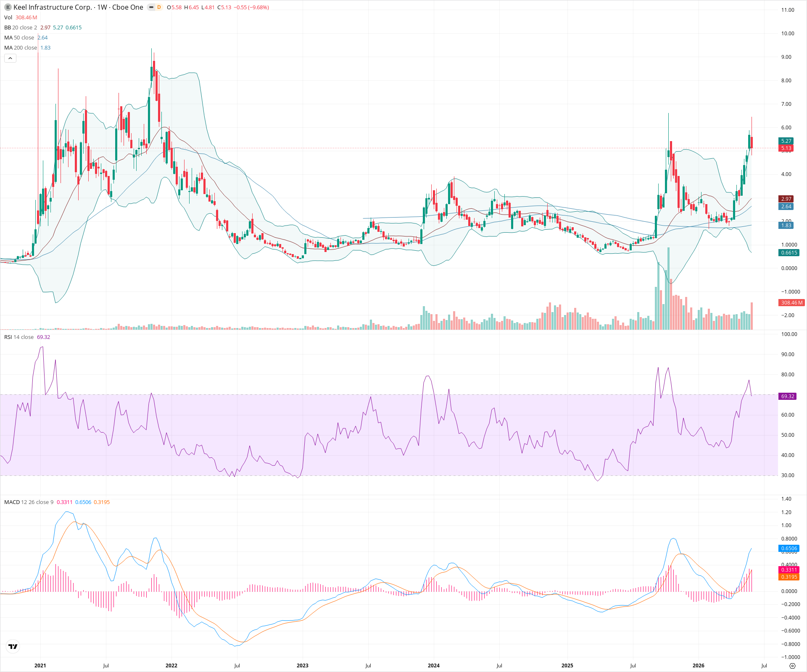Click the Keel Infrastructure symbol logo icon

8,7
